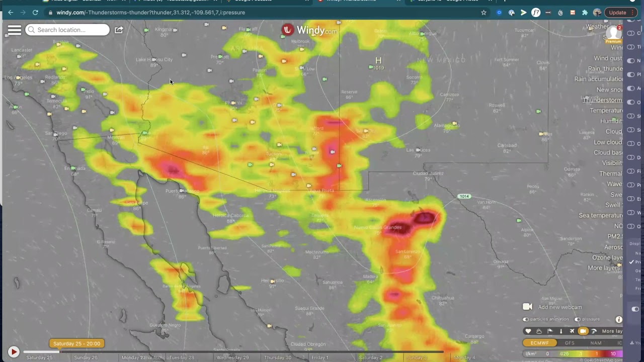Open browser extensions puzzle icon
The height and width of the screenshot is (362, 644).
pos(585,13)
